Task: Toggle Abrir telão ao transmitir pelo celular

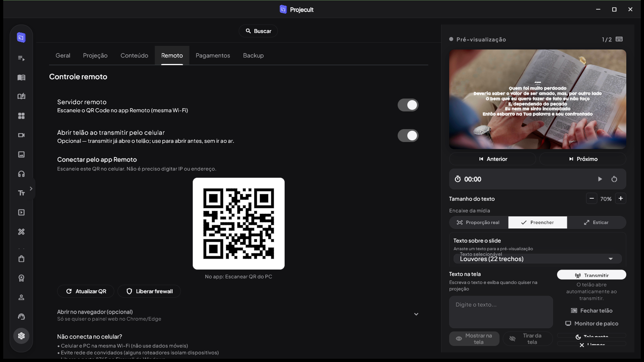Action: click(408, 136)
